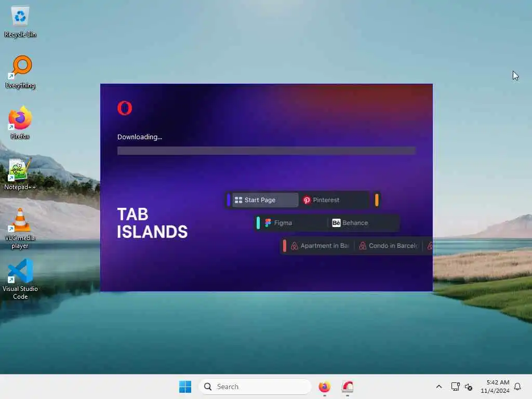This screenshot has height=399, width=532.
Task: Open the clock and date flyout
Action: click(495, 387)
